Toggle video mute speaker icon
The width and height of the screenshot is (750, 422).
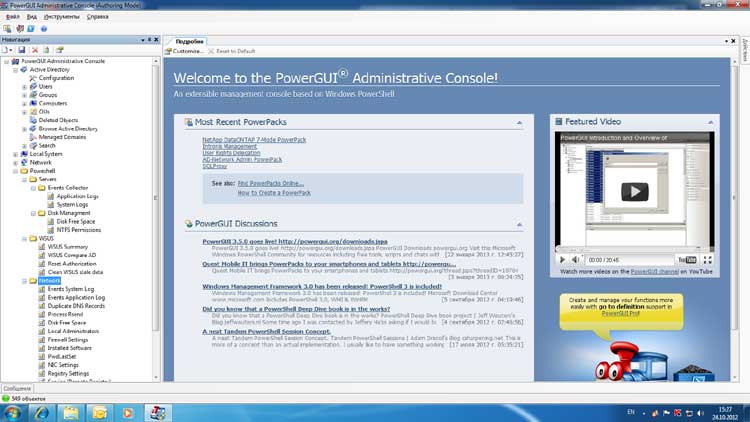pyautogui.click(x=576, y=260)
